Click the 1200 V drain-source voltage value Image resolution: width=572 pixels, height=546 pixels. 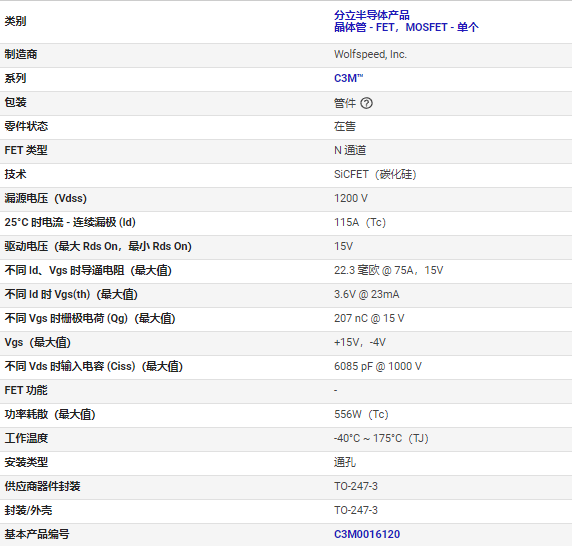coord(351,198)
